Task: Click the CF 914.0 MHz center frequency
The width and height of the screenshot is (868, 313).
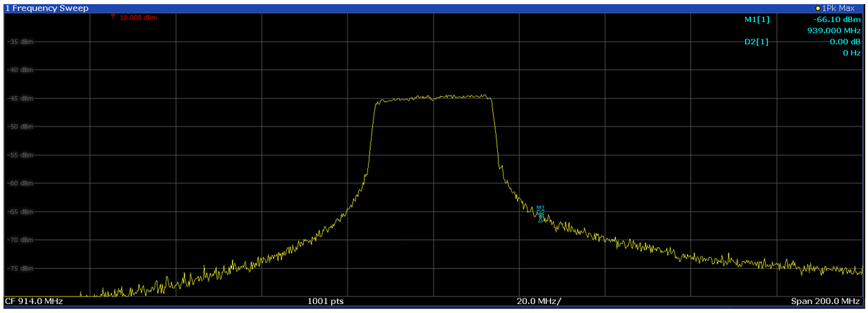Action: click(34, 301)
